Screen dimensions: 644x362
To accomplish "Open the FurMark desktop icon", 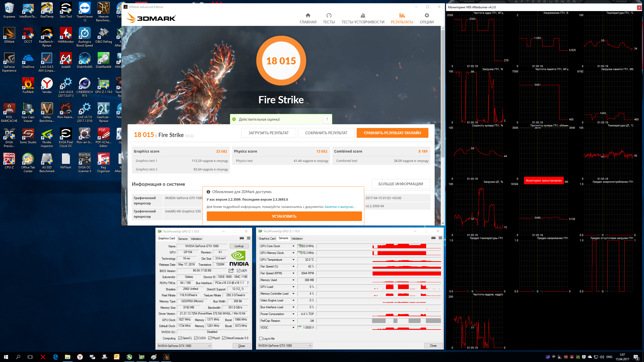I will (28, 84).
